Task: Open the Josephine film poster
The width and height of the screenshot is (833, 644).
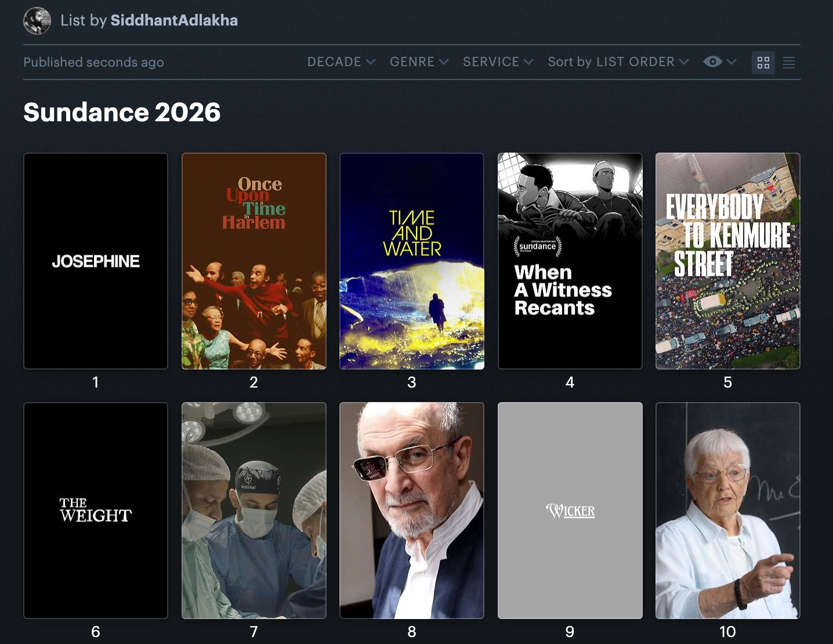Action: pyautogui.click(x=96, y=261)
